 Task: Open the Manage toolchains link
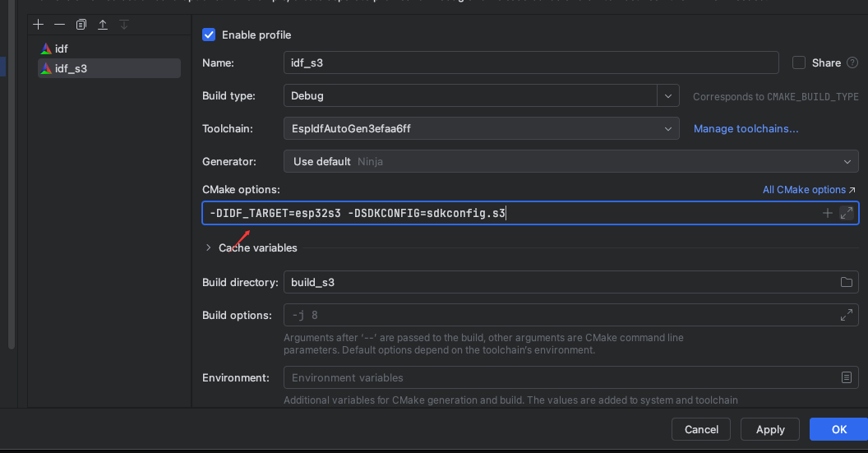(x=746, y=128)
